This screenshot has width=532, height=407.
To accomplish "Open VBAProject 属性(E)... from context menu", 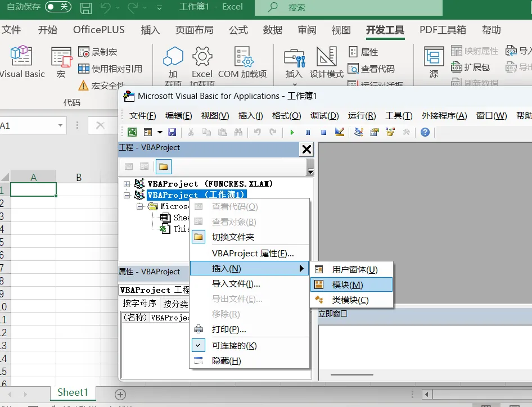I will tap(249, 254).
